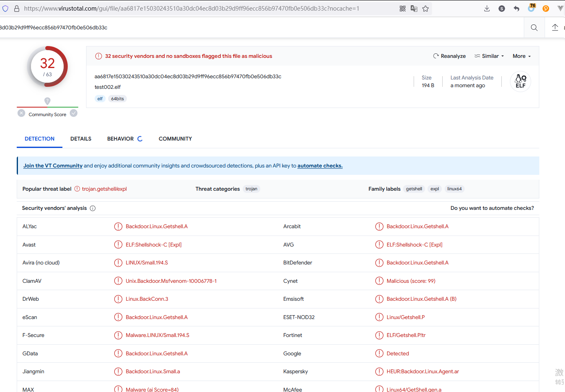Click the Reanalyze button
This screenshot has width=565, height=392.
pyautogui.click(x=449, y=56)
